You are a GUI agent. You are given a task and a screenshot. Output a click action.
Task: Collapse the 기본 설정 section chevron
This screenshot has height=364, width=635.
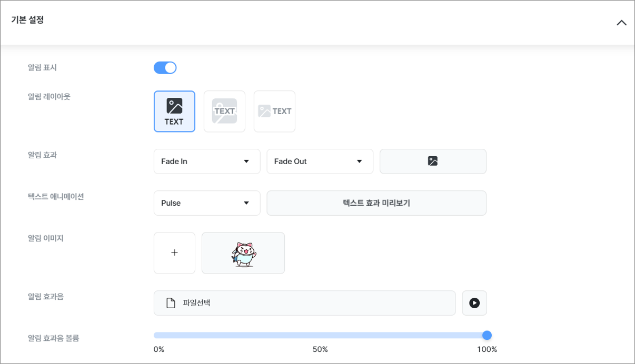pos(621,23)
